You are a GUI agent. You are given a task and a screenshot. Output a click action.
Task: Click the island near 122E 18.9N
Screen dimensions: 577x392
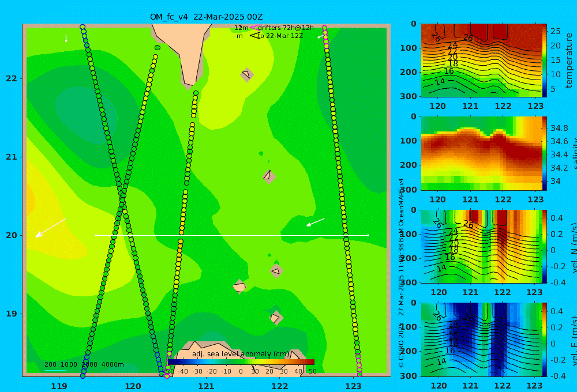pyautogui.click(x=276, y=318)
